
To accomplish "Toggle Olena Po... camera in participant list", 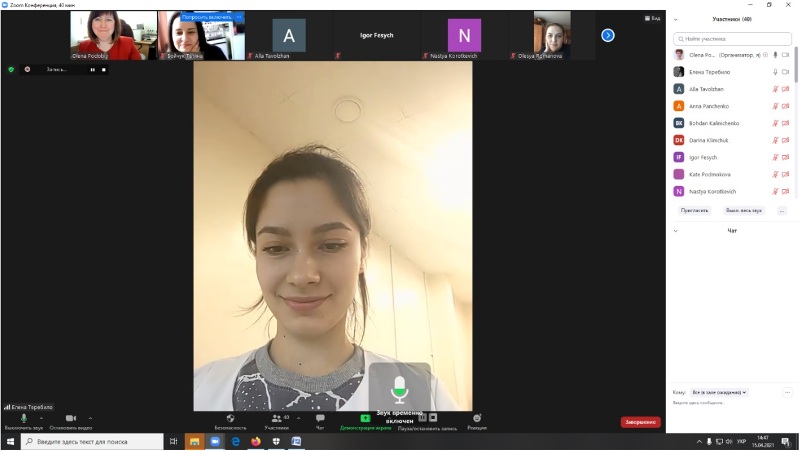I will (785, 55).
